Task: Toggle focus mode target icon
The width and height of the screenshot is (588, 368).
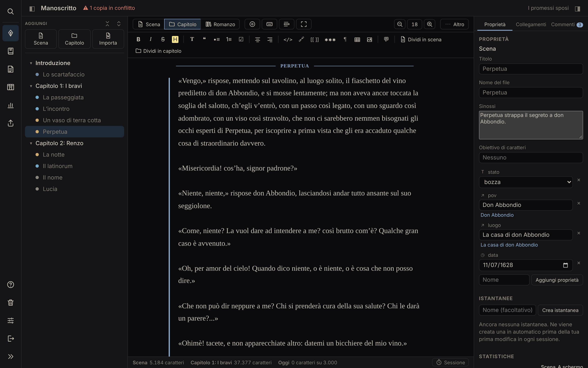Action: tap(252, 24)
